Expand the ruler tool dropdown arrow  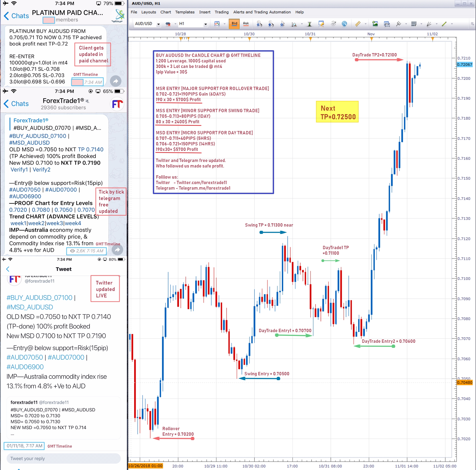[x=366, y=24]
